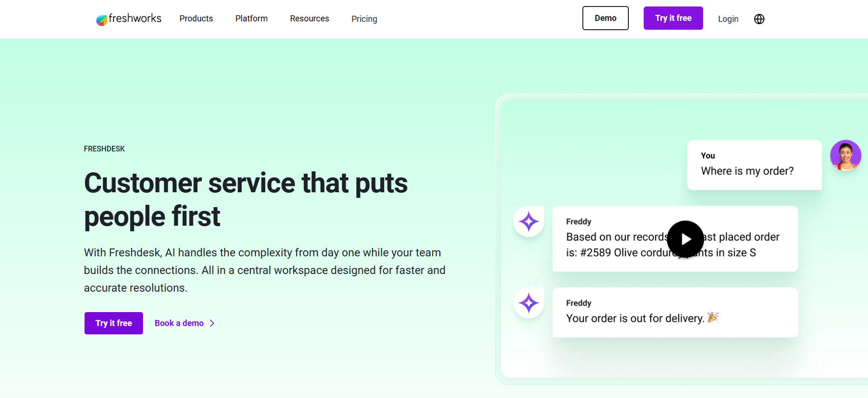Click the 'Your order is out for delivery' message
The height and width of the screenshot is (398, 868).
pos(675,313)
